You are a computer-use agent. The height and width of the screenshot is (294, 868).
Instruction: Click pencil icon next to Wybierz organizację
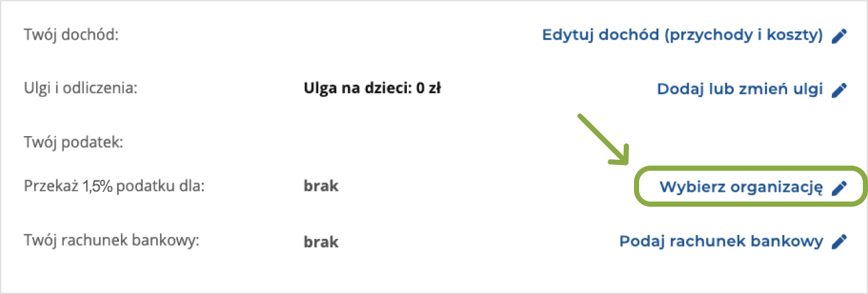pos(839,187)
